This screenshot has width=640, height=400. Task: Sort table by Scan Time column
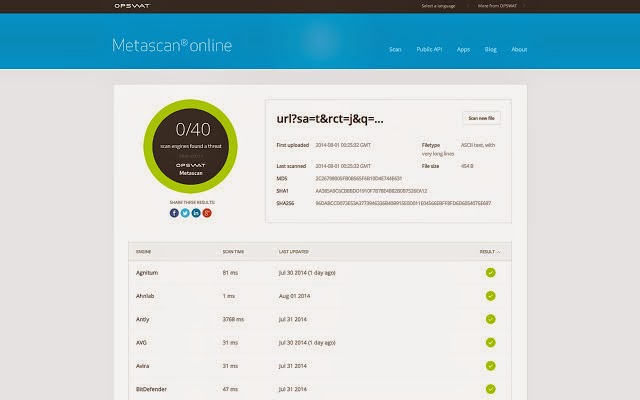(233, 252)
